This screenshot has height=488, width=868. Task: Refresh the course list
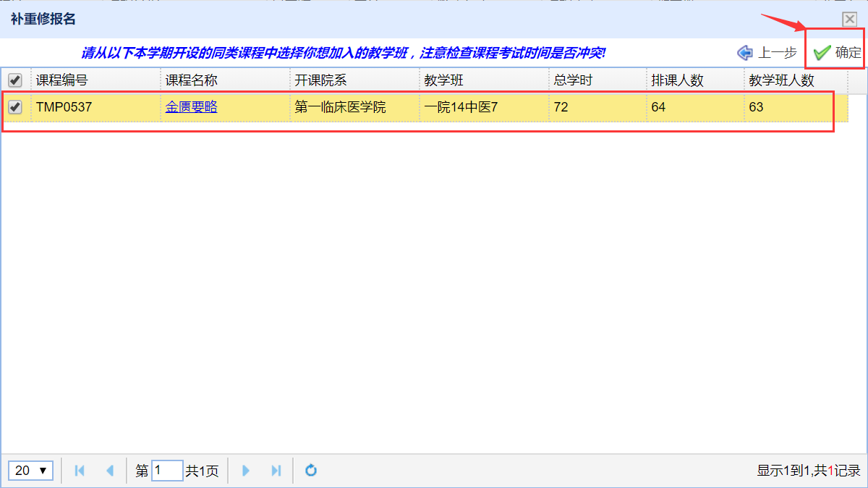[x=311, y=471]
